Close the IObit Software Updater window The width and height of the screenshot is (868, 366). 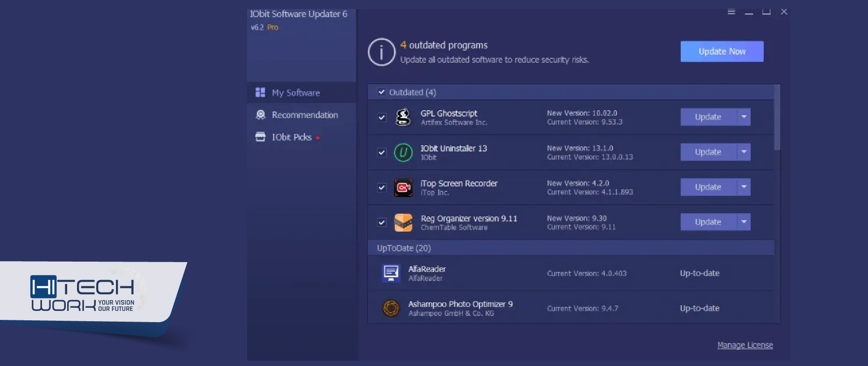[x=784, y=12]
